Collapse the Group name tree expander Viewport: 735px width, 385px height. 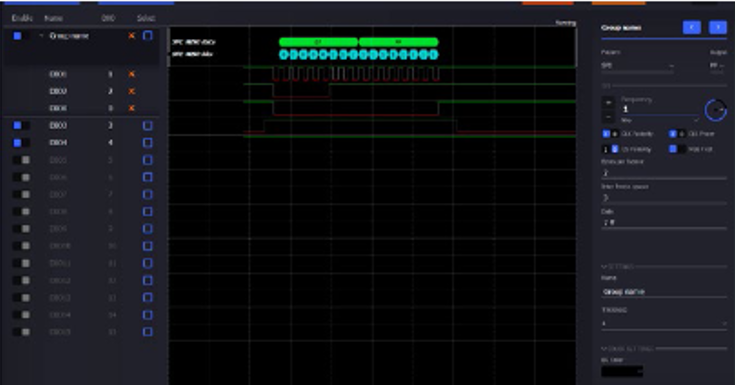(41, 36)
